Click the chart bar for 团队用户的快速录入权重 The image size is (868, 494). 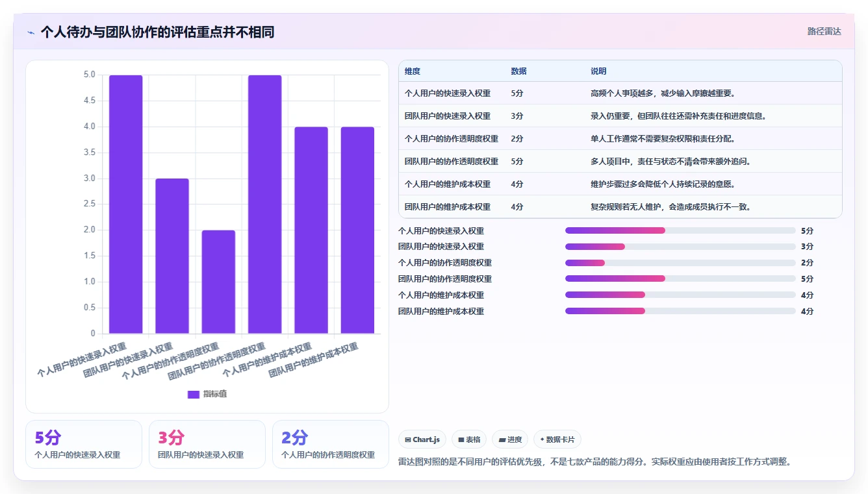[172, 256]
